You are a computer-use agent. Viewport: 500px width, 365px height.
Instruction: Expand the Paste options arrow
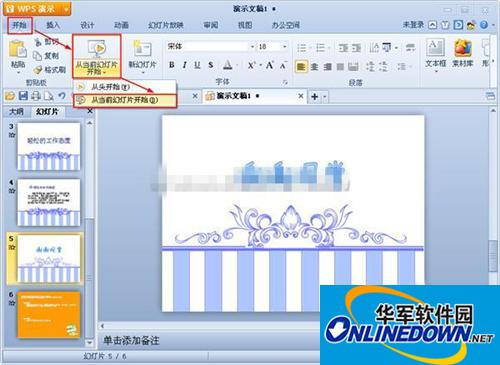pos(18,72)
